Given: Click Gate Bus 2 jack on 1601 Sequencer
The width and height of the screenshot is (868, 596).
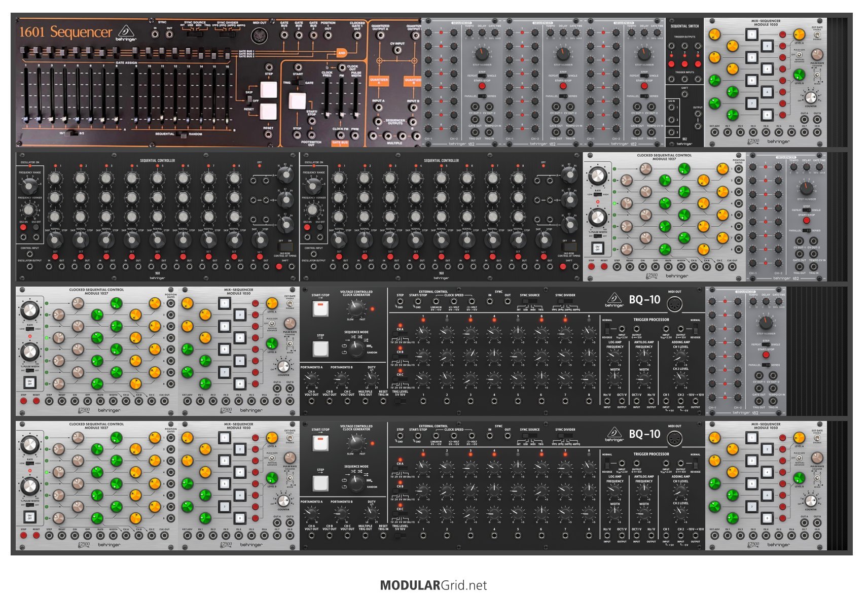Looking at the screenshot, I should (299, 35).
